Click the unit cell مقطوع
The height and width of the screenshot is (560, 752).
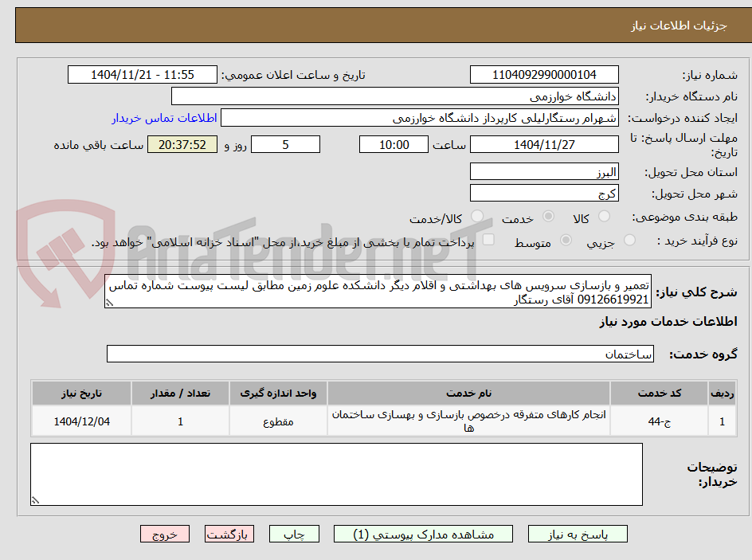(278, 421)
